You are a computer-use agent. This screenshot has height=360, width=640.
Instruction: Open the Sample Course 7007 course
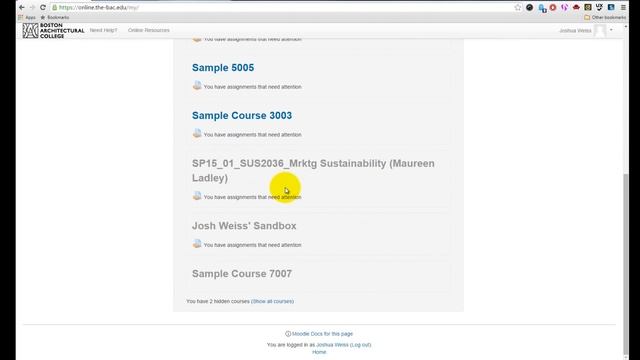pyautogui.click(x=242, y=273)
